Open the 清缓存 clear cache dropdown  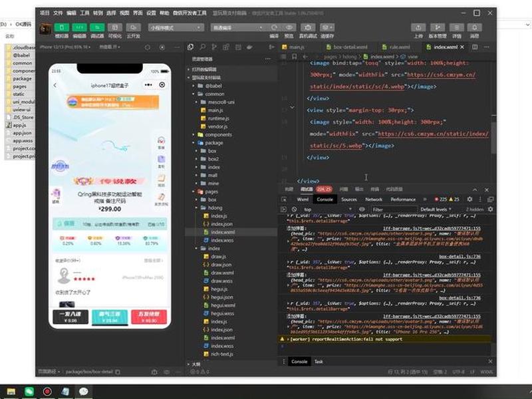point(327,27)
